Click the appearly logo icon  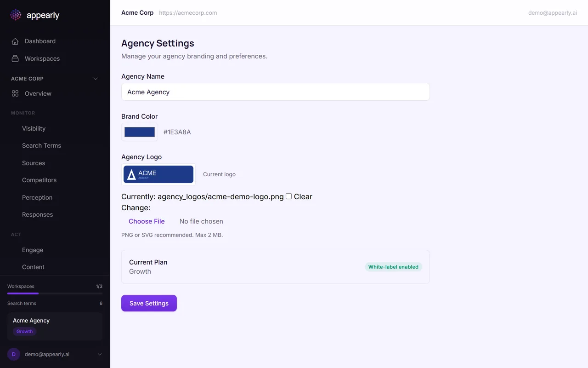(15, 15)
